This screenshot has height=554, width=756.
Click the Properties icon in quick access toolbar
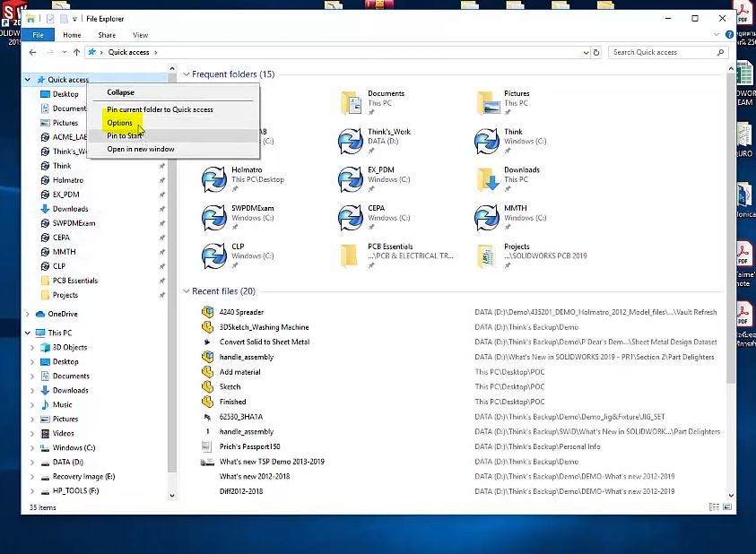tap(50, 19)
